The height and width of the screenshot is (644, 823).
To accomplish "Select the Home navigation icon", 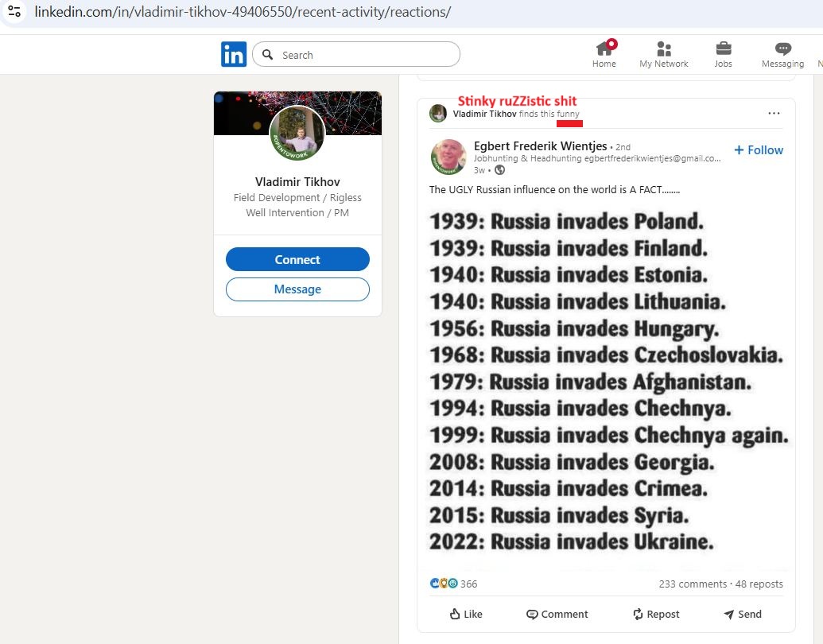I will pos(604,48).
